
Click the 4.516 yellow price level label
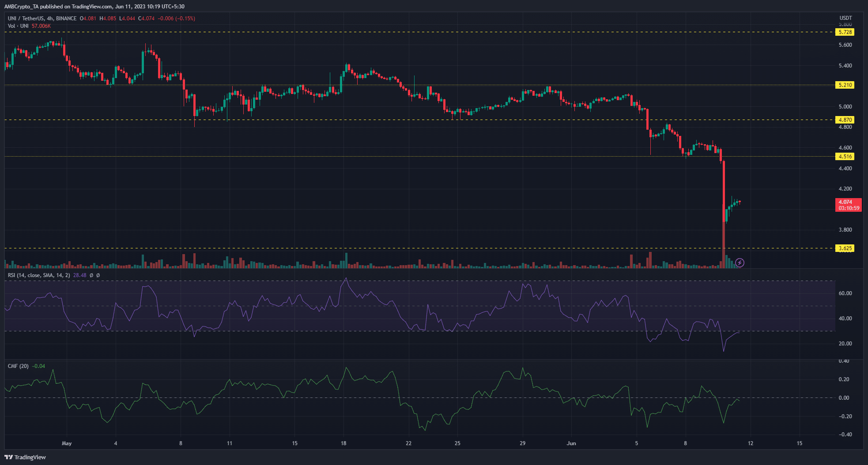[x=845, y=157]
